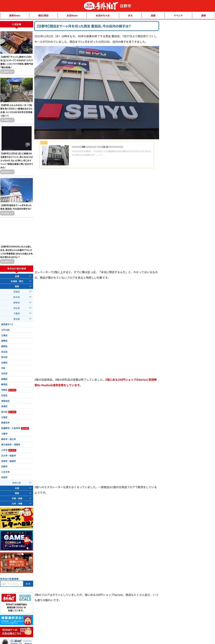Open the お店みちゃお menu tab
This screenshot has height=644, width=215.
pos(103,16)
